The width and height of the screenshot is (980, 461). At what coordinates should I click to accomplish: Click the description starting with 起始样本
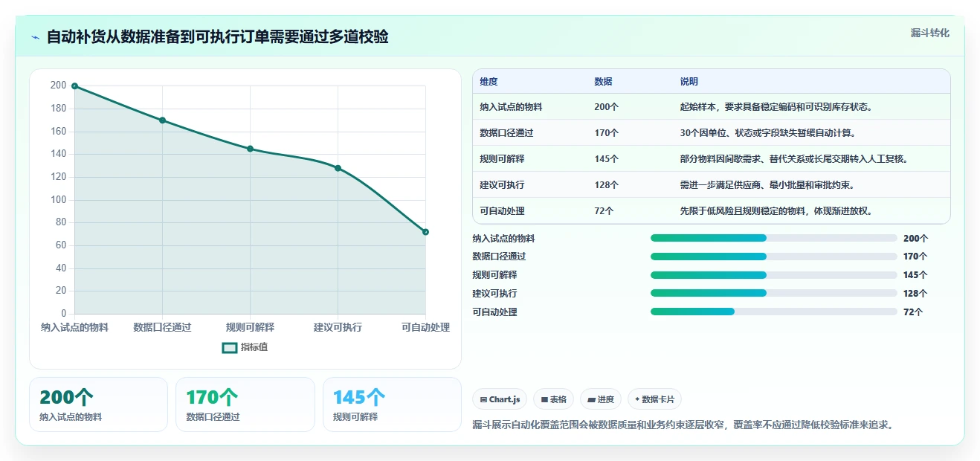click(776, 107)
